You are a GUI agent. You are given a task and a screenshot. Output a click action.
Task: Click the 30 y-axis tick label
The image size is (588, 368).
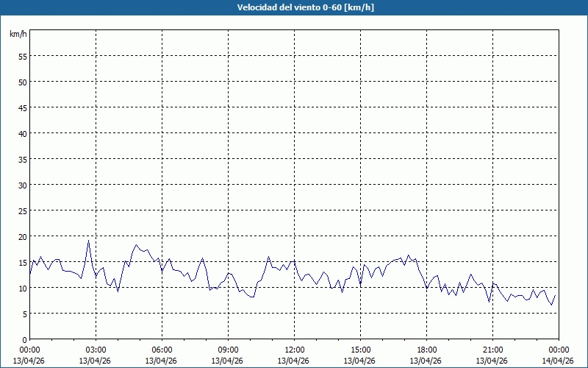tap(22, 185)
